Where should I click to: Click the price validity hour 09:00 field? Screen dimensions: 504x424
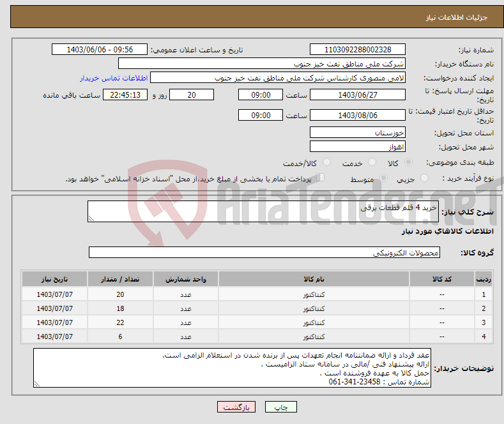coord(261,115)
